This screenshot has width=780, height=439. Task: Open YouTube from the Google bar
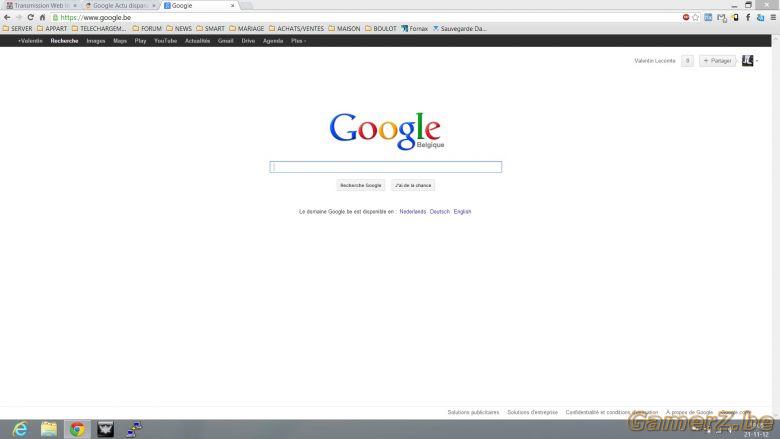pos(165,41)
